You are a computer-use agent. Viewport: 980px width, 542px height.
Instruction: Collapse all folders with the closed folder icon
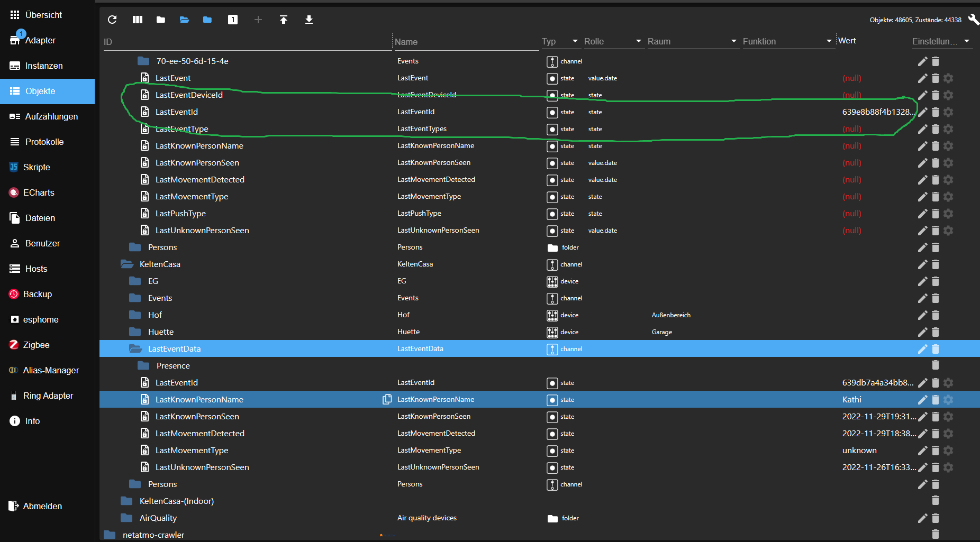[x=160, y=20]
